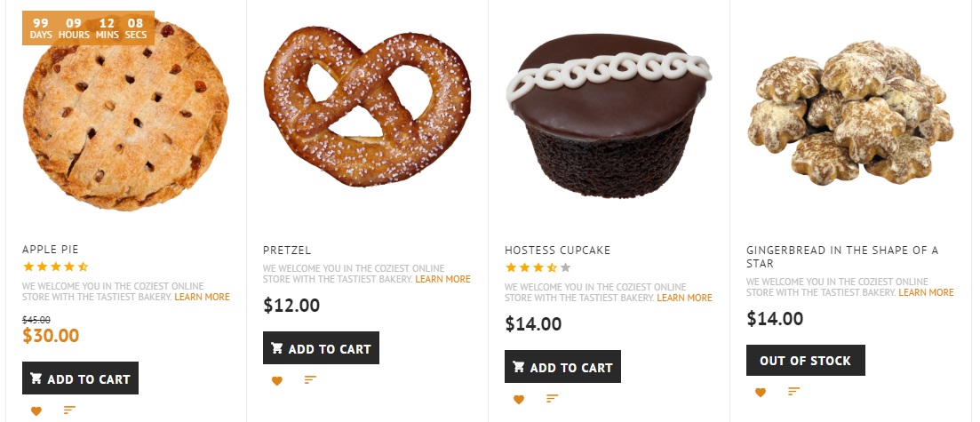
Task: Add Pretzel to wishlist via heart icon
Action: [277, 380]
